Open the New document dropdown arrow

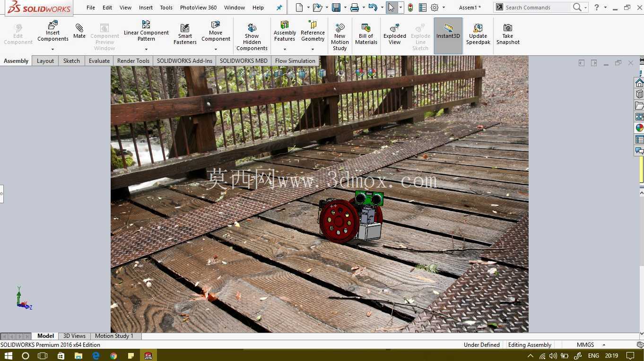point(308,8)
